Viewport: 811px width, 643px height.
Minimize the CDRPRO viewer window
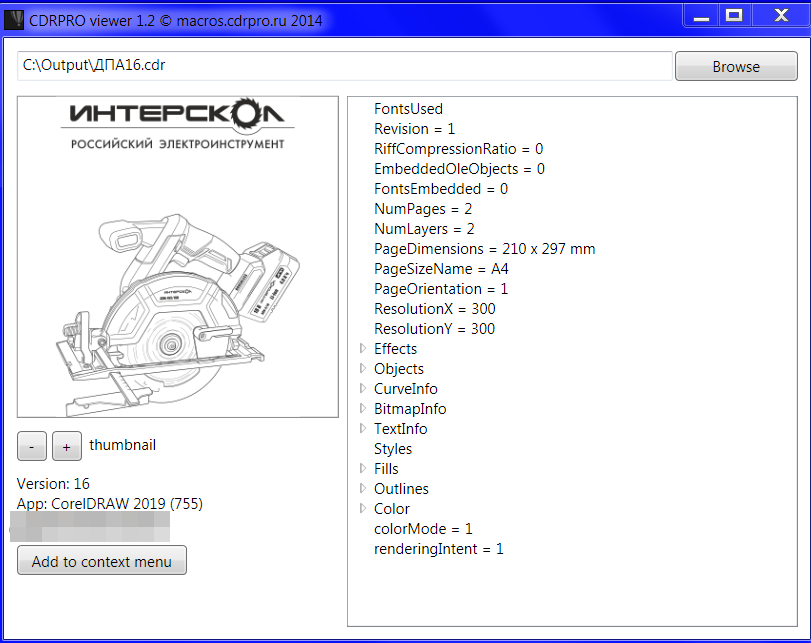point(701,16)
